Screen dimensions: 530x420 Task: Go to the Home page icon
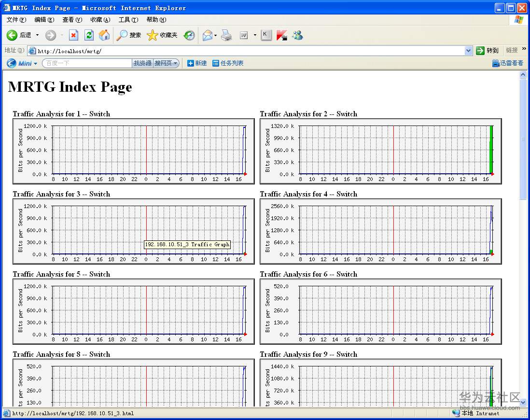click(104, 35)
